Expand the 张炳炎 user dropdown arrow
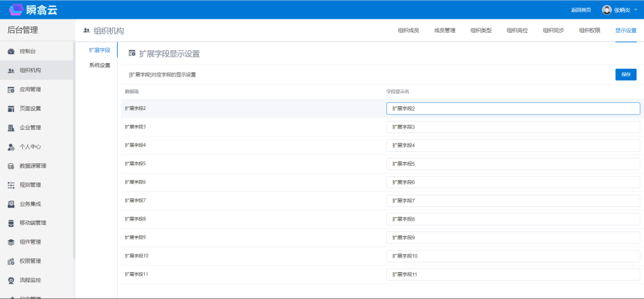The width and height of the screenshot is (644, 299). 636,10
